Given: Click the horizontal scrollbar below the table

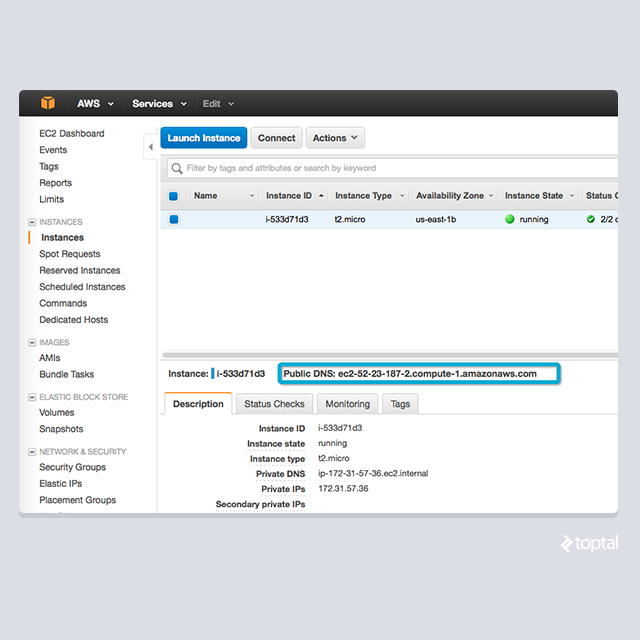Looking at the screenshot, I should click(390, 355).
